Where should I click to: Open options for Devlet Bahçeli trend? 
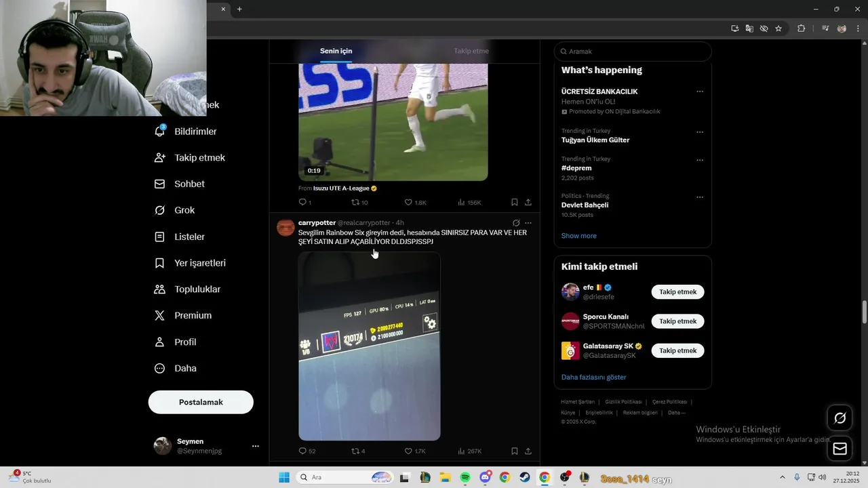(700, 197)
